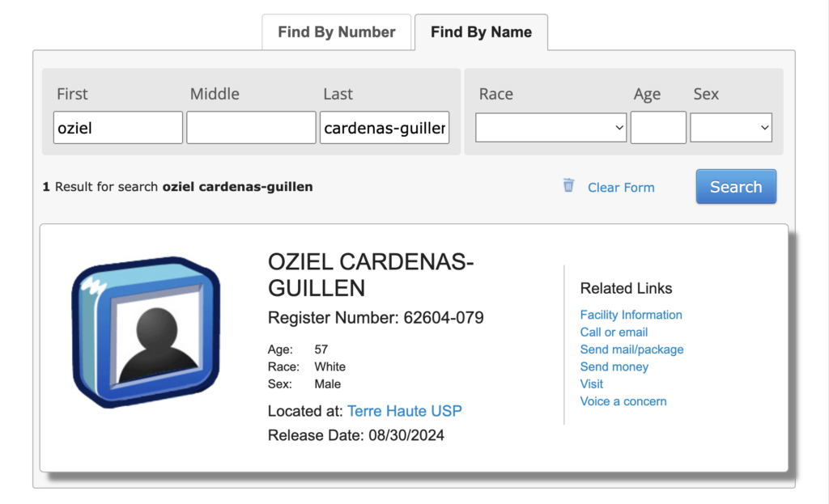
Task: Click the Voice a concern link
Action: (623, 401)
